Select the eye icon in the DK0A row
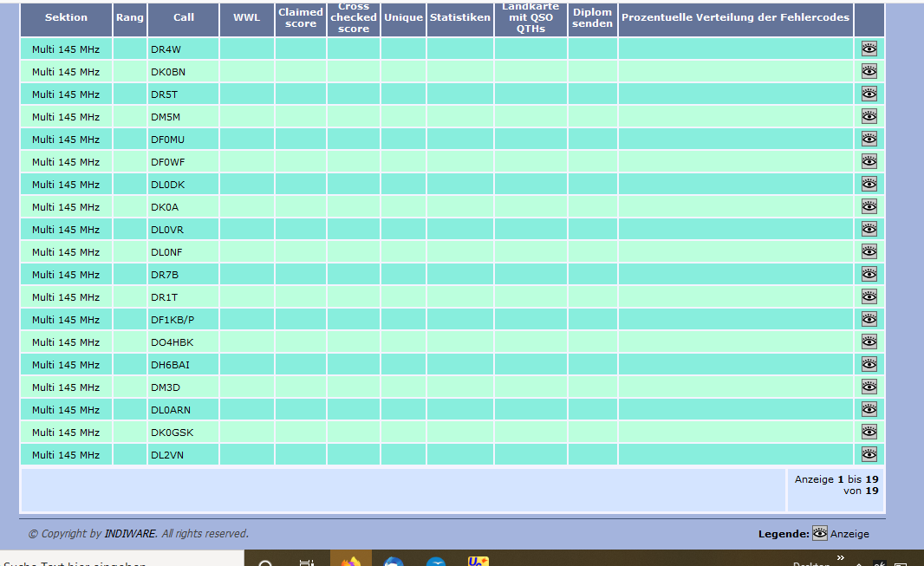Viewport: 924px width, 566px height. pos(869,207)
